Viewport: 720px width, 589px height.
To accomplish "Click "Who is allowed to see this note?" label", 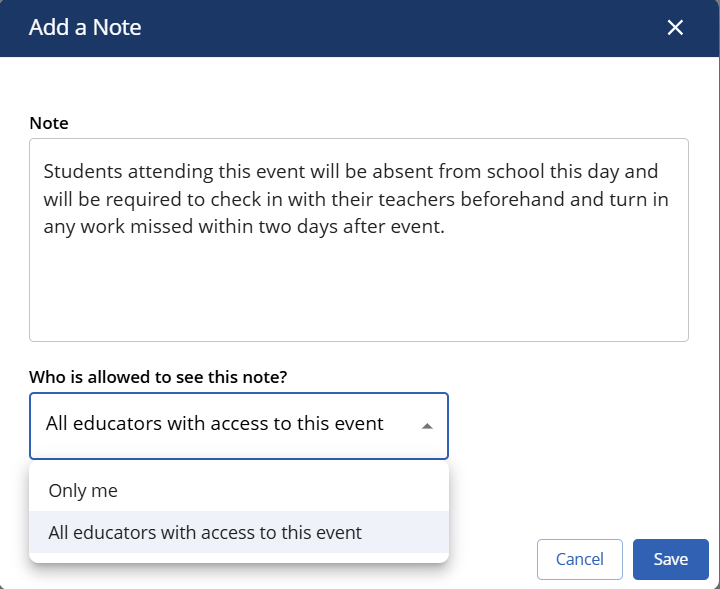I will 159,376.
